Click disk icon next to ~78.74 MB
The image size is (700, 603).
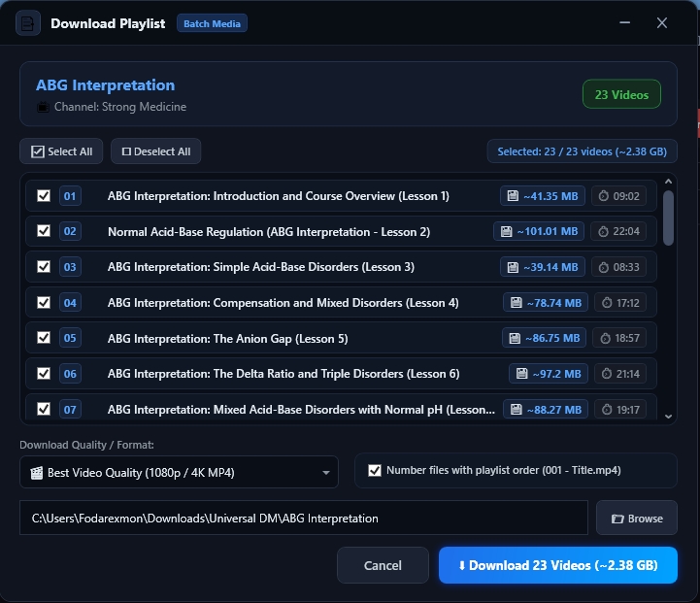click(517, 303)
